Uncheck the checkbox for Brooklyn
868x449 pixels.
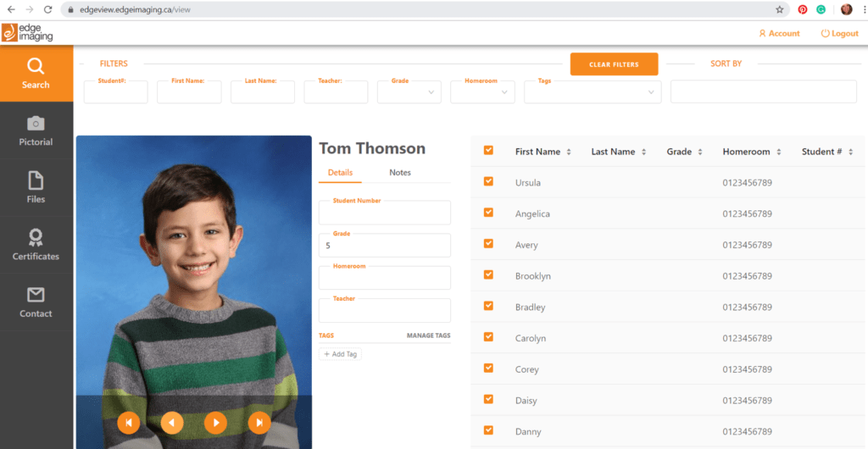click(x=488, y=274)
